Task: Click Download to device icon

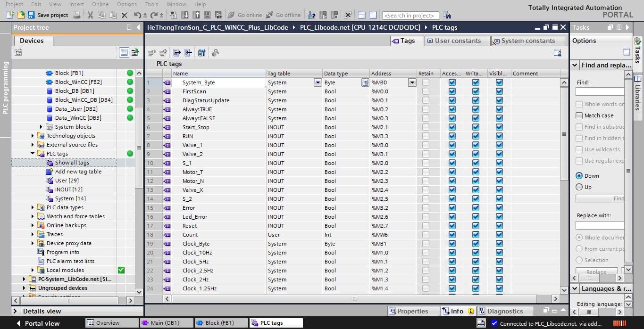Action: 184,15
